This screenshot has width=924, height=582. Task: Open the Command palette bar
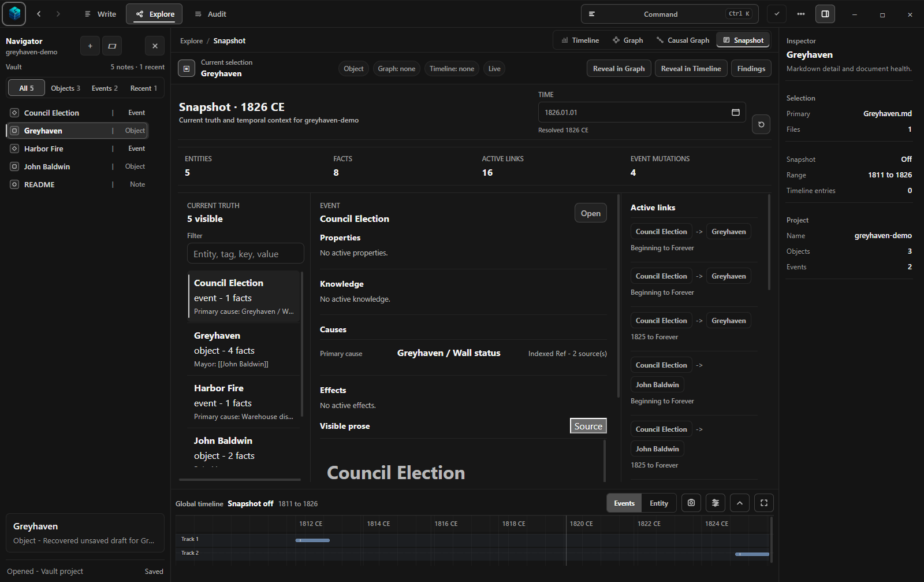(x=671, y=14)
